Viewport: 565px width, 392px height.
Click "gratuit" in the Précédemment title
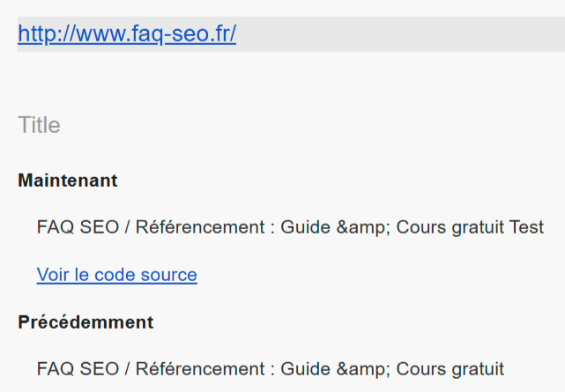tap(476, 368)
